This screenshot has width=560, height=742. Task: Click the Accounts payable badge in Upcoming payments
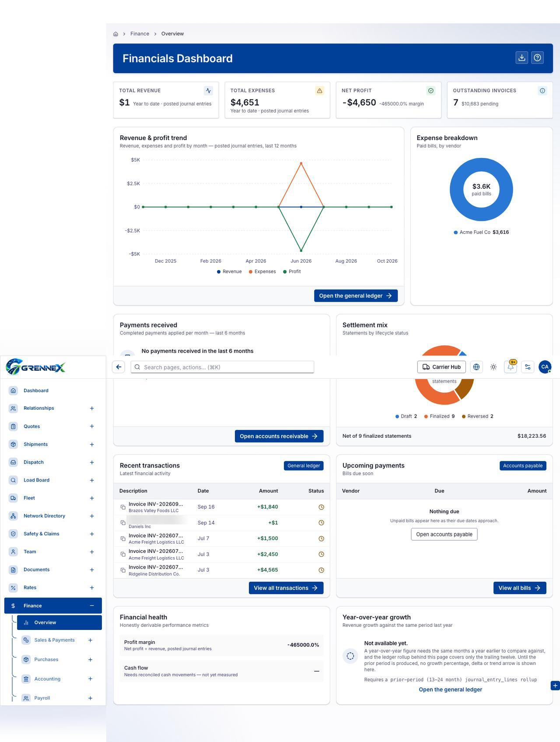[x=523, y=466]
